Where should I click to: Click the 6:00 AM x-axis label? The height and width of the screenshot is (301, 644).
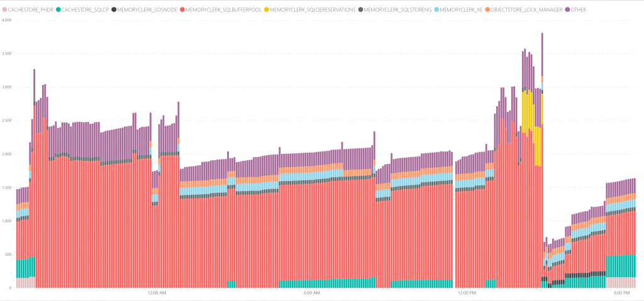pos(311,293)
